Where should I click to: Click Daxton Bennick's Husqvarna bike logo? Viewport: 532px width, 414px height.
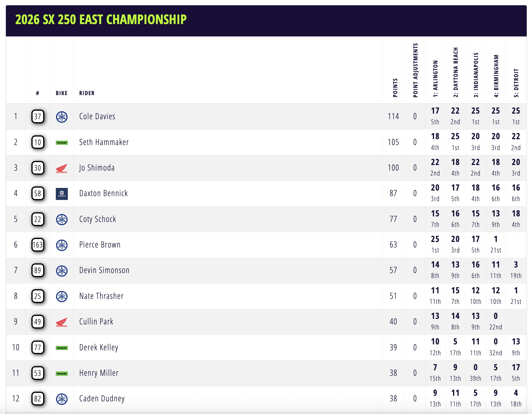[62, 194]
